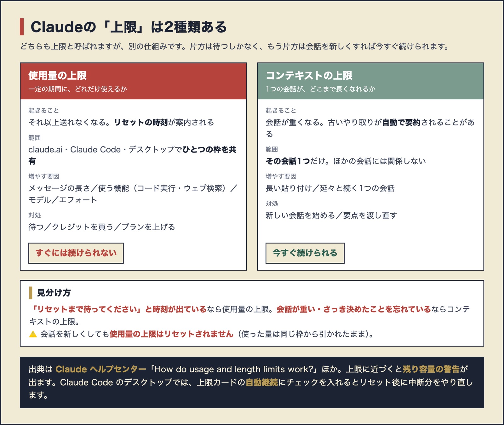The width and height of the screenshot is (504, 425).
Task: Click the '増やす要因' label in the red card
Action: coord(44,176)
